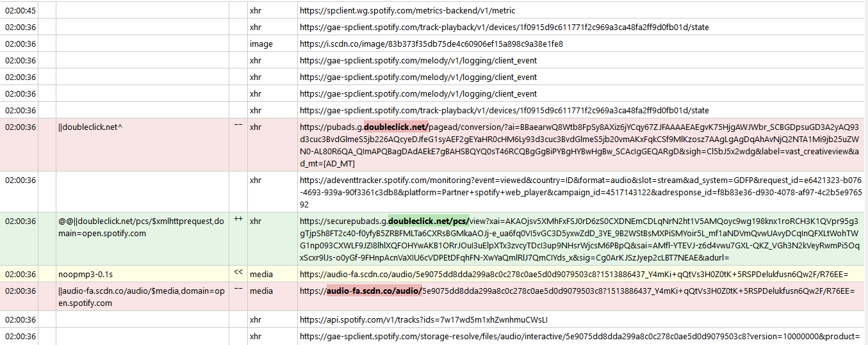Click '--' marker in the audio-fa.scdn.co filter row

(238, 289)
